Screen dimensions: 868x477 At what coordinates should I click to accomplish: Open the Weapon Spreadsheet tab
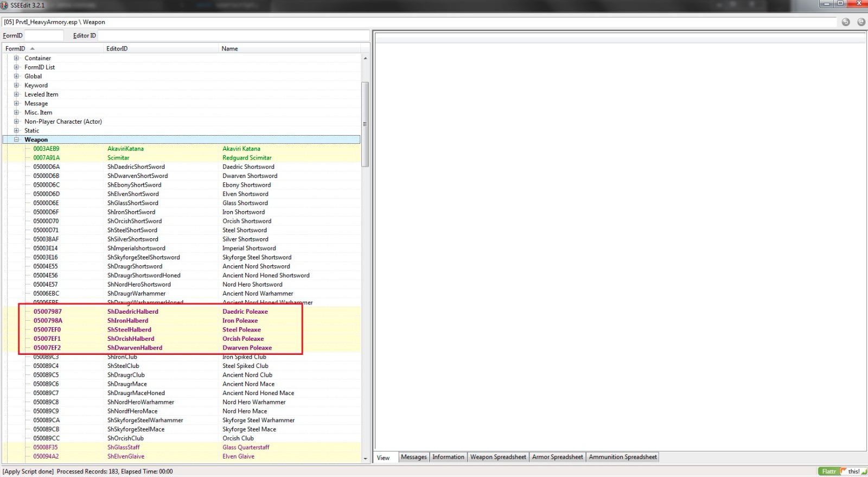[x=497, y=457]
